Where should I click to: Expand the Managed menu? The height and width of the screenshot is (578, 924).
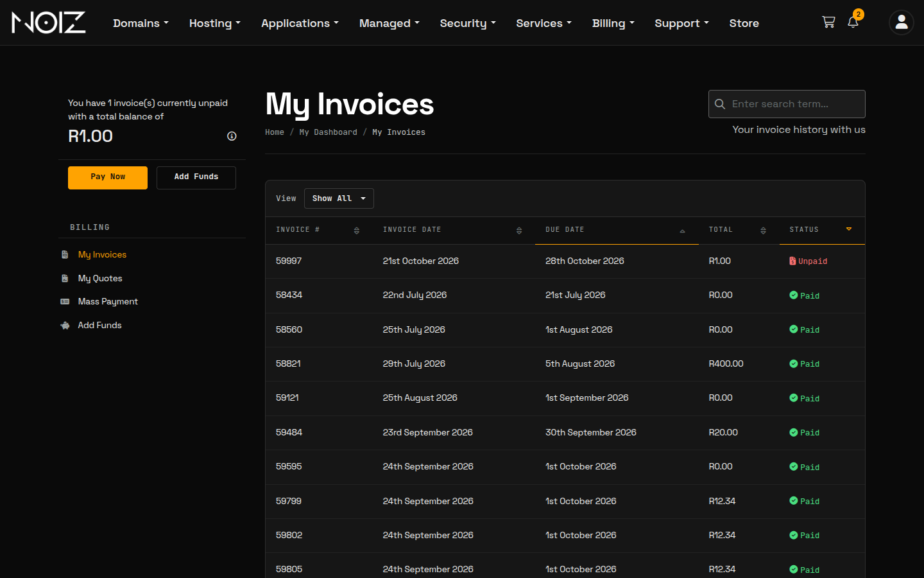point(389,23)
